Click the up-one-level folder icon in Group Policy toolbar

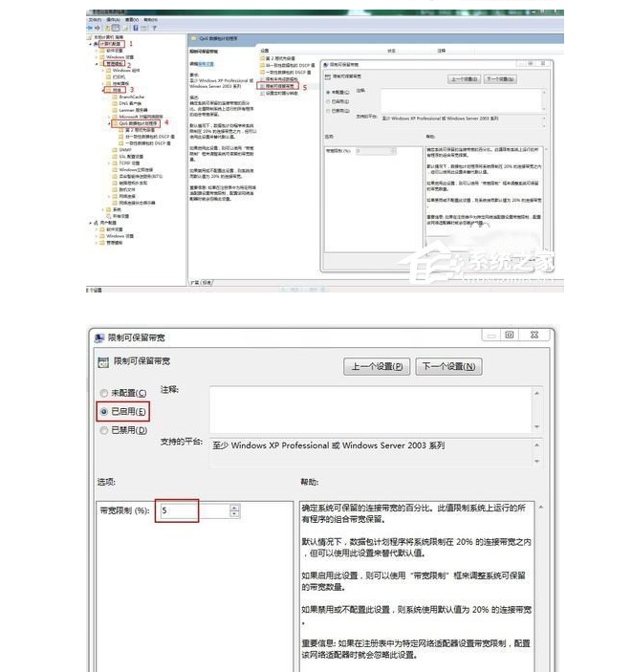tap(108, 28)
